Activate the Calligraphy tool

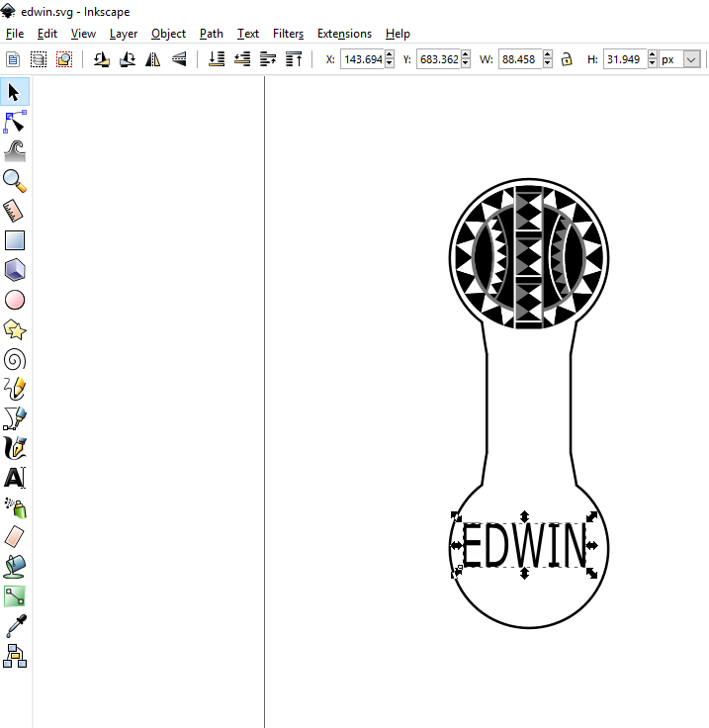[x=15, y=448]
